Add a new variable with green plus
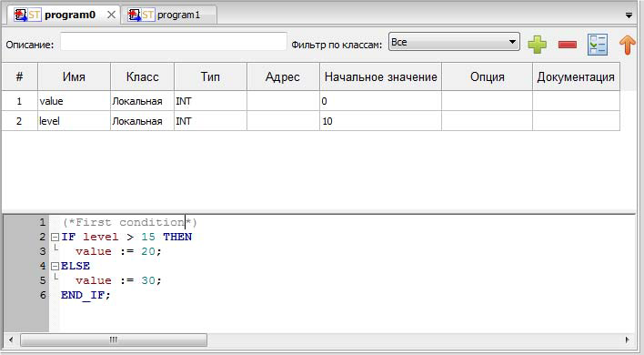This screenshot has height=355, width=644. pos(538,44)
